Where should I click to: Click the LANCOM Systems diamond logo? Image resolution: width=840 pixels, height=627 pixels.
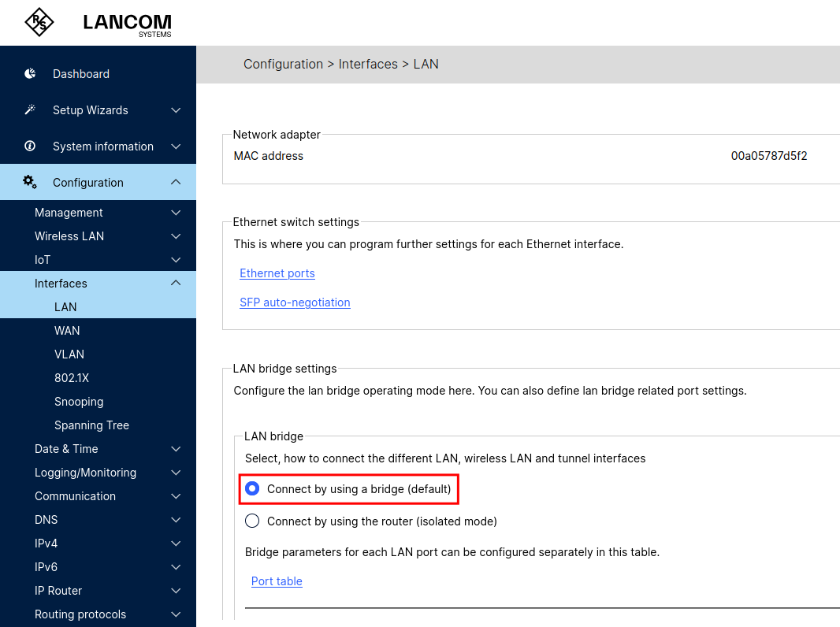39,23
